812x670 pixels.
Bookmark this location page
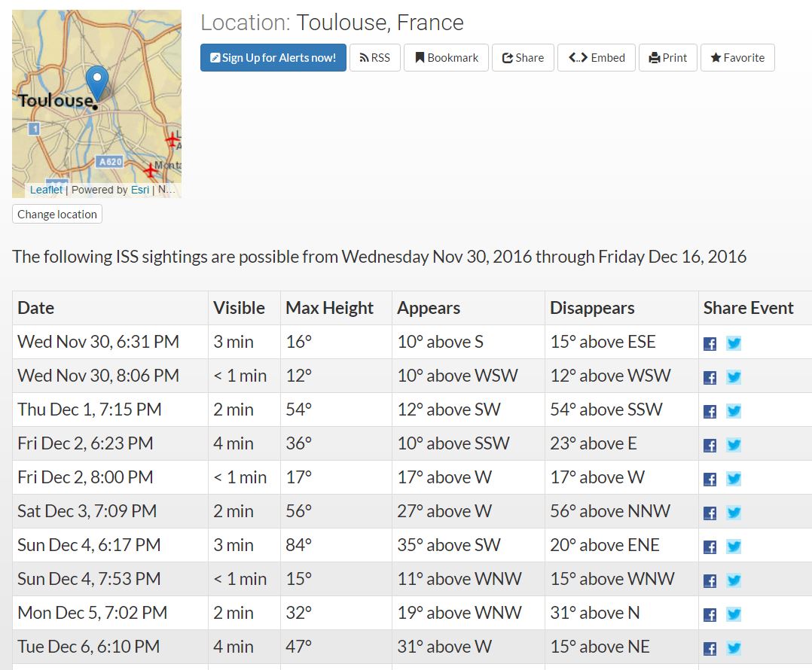[x=446, y=58]
